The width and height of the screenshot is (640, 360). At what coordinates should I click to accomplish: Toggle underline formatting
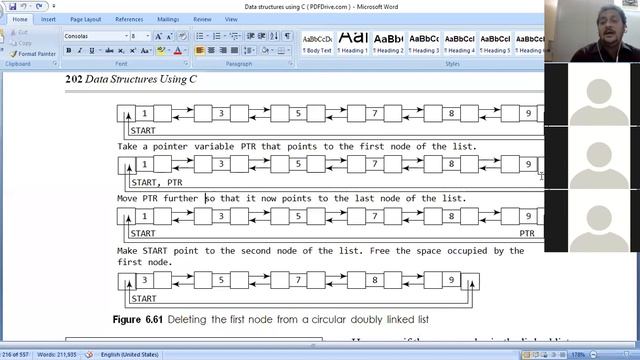point(92,51)
